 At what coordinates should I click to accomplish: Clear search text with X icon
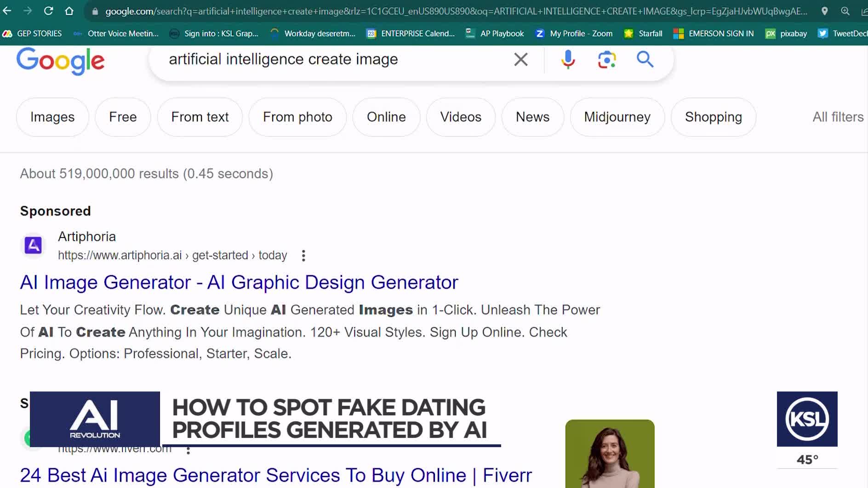coord(520,59)
